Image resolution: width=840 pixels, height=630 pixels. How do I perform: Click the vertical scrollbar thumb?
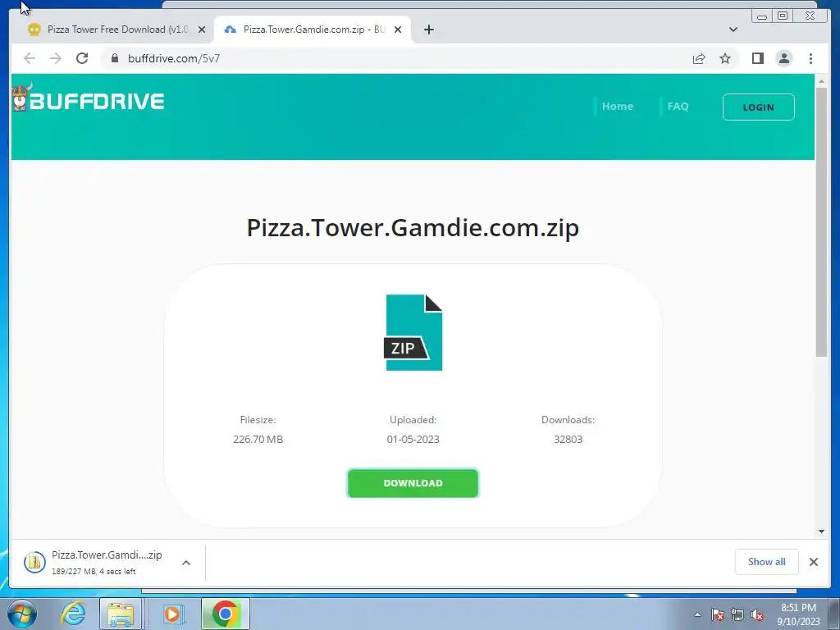(x=821, y=221)
